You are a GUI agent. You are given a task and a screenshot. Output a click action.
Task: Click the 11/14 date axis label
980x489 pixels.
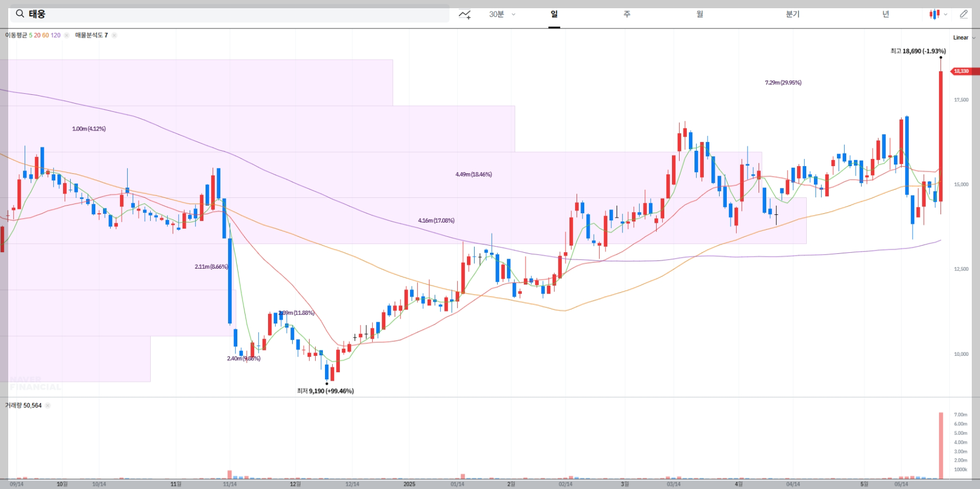230,484
